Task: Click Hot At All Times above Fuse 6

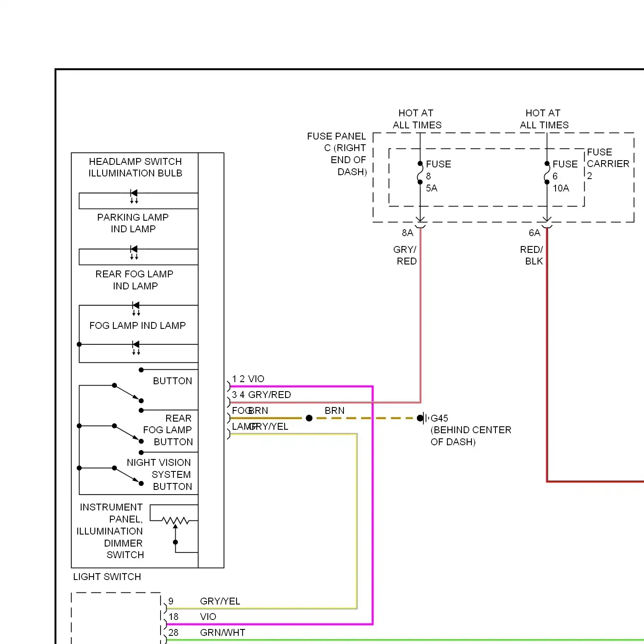Action: pos(544,119)
